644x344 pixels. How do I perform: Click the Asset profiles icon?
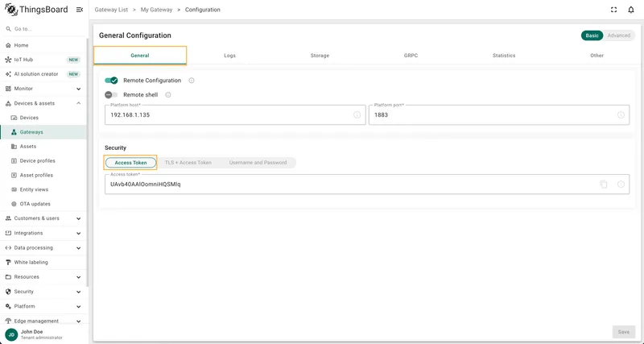[x=14, y=176]
